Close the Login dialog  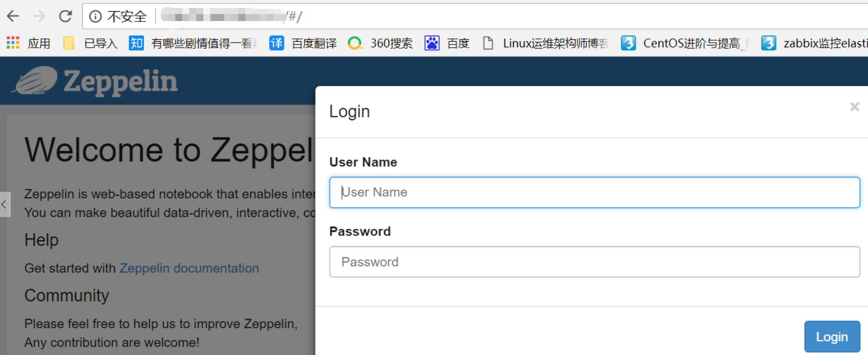[854, 107]
